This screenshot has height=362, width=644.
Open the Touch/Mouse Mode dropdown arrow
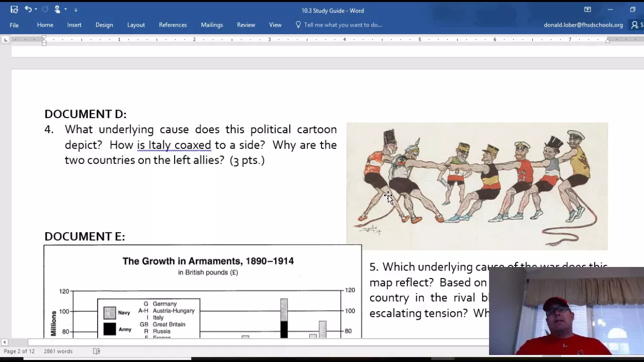(x=65, y=10)
